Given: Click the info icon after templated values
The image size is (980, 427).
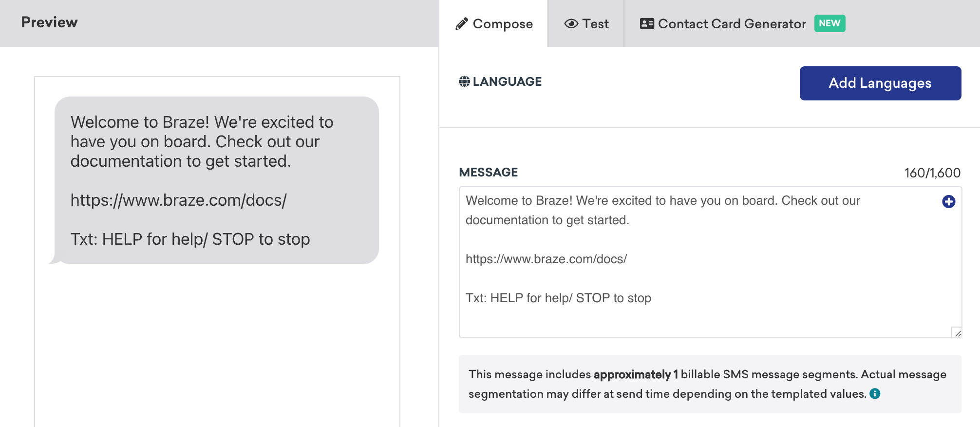Looking at the screenshot, I should pyautogui.click(x=875, y=393).
